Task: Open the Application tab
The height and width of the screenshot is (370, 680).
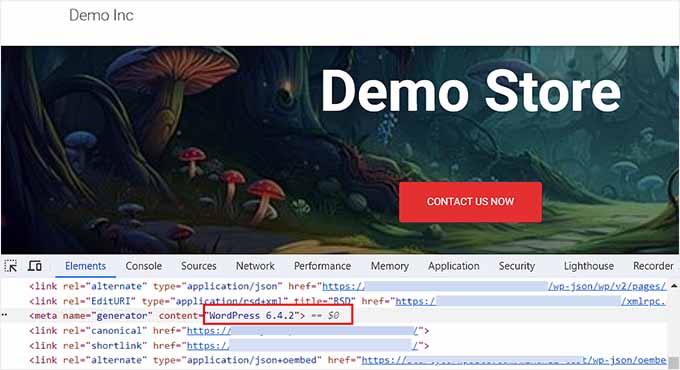Action: [x=454, y=266]
